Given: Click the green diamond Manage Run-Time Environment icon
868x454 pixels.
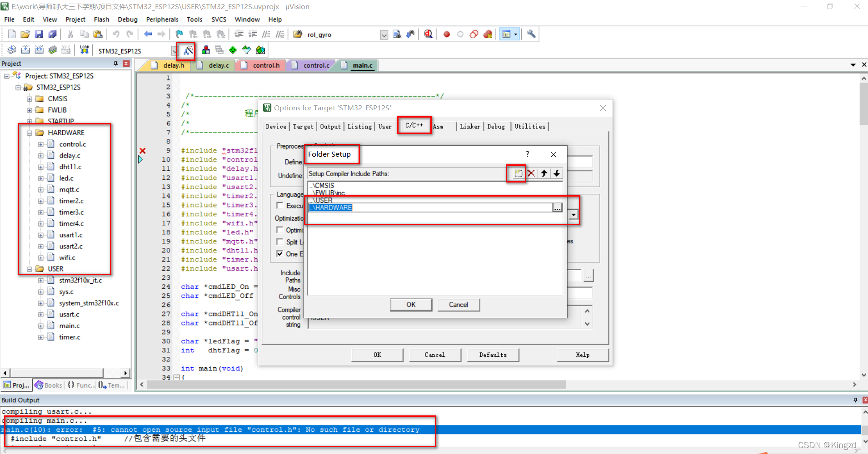Looking at the screenshot, I should [233, 50].
